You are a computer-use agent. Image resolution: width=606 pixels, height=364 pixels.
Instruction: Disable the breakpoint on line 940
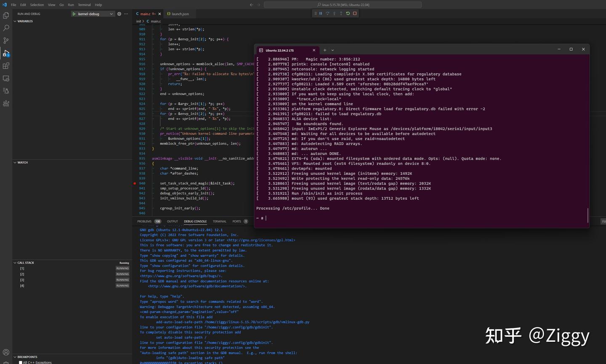[x=134, y=183]
